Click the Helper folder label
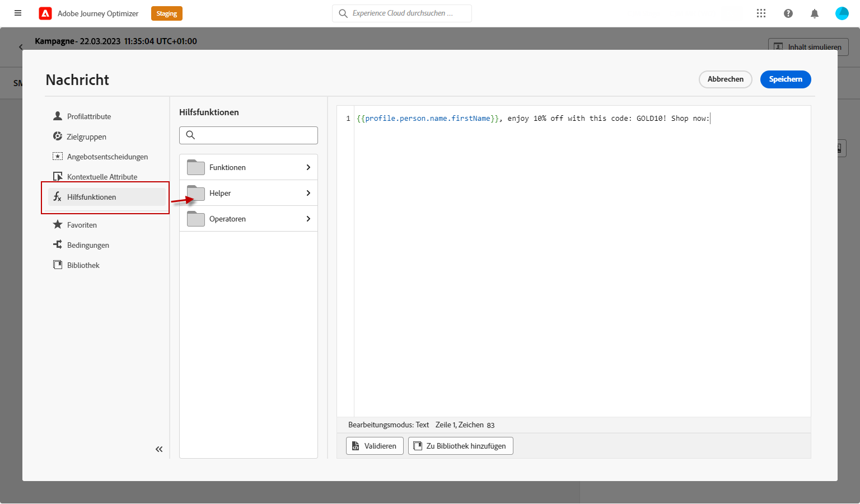Image resolution: width=860 pixels, height=504 pixels. pos(220,193)
